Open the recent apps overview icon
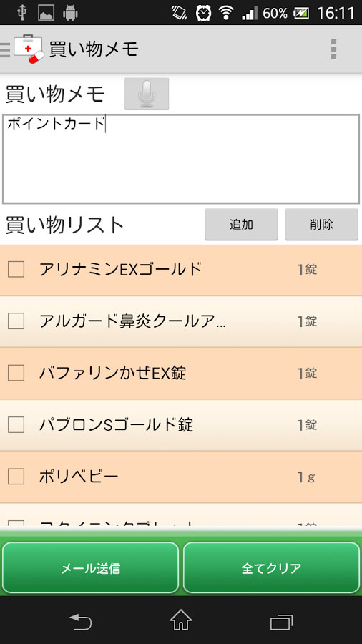The width and height of the screenshot is (362, 644). (x=282, y=622)
